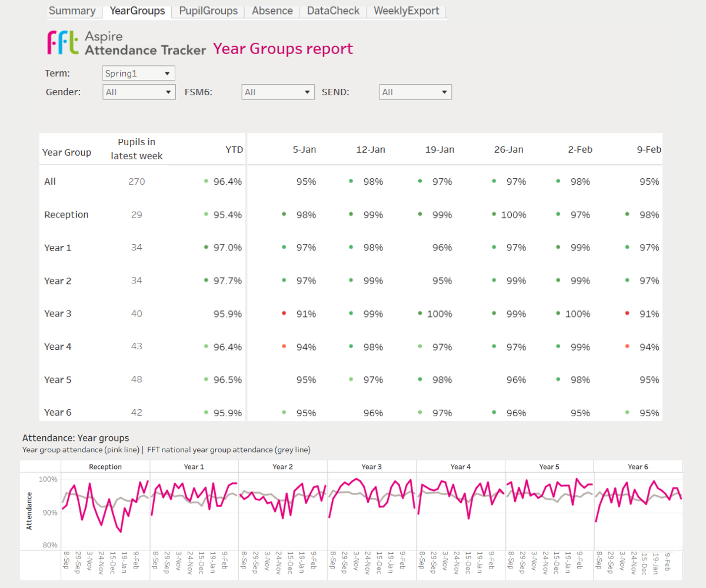Click the Year 6 attendance chart panel
This screenshot has width=706, height=588.
[638, 506]
